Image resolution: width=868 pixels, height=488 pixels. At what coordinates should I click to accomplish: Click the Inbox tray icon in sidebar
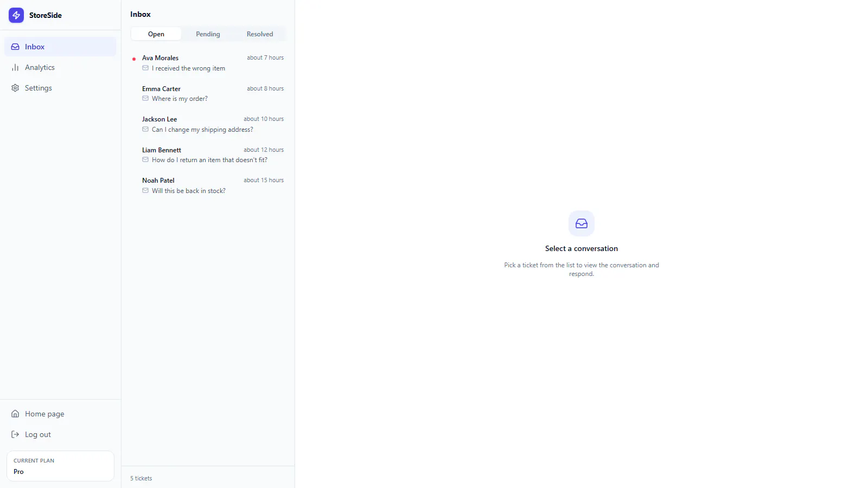pyautogui.click(x=15, y=47)
